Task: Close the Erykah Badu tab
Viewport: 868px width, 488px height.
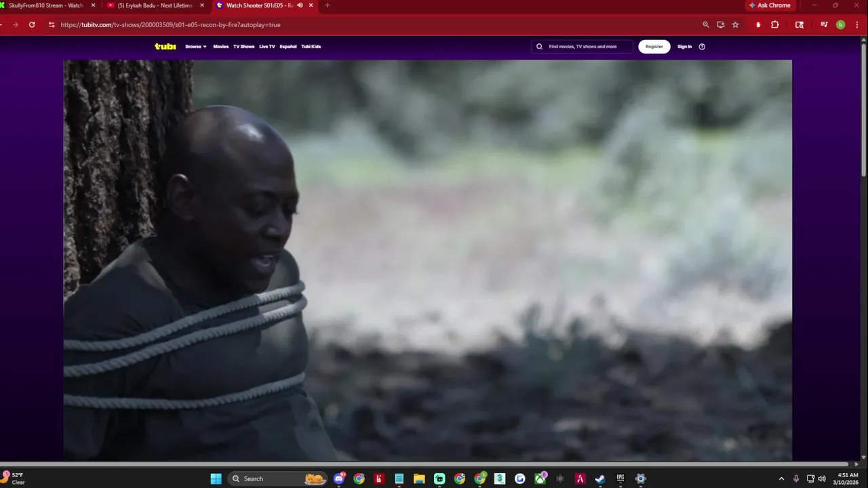Action: coord(202,5)
